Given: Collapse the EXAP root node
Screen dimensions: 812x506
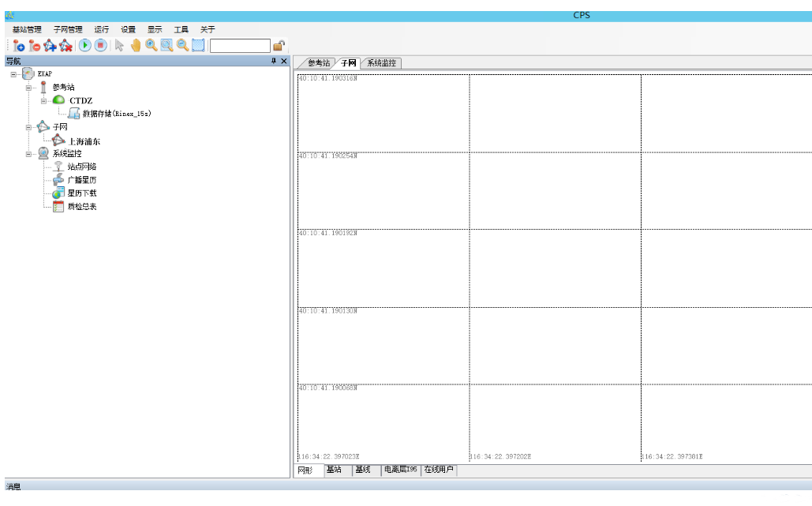Looking at the screenshot, I should 13,74.
